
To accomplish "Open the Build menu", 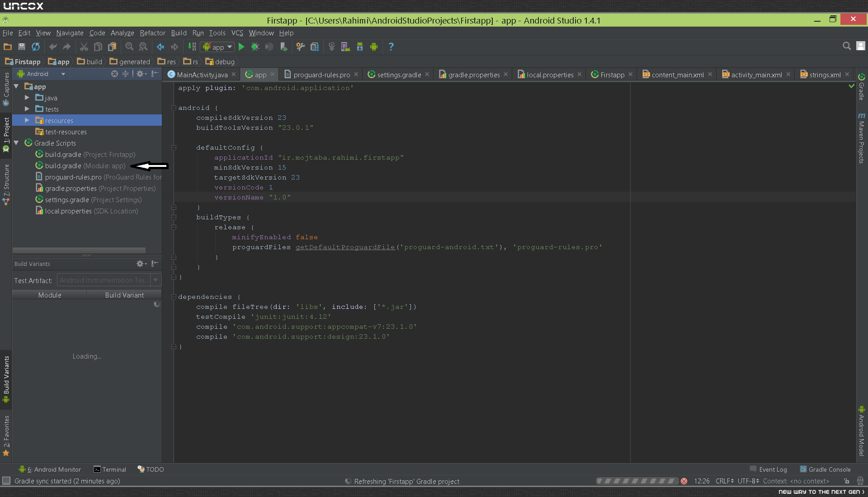I will click(179, 33).
